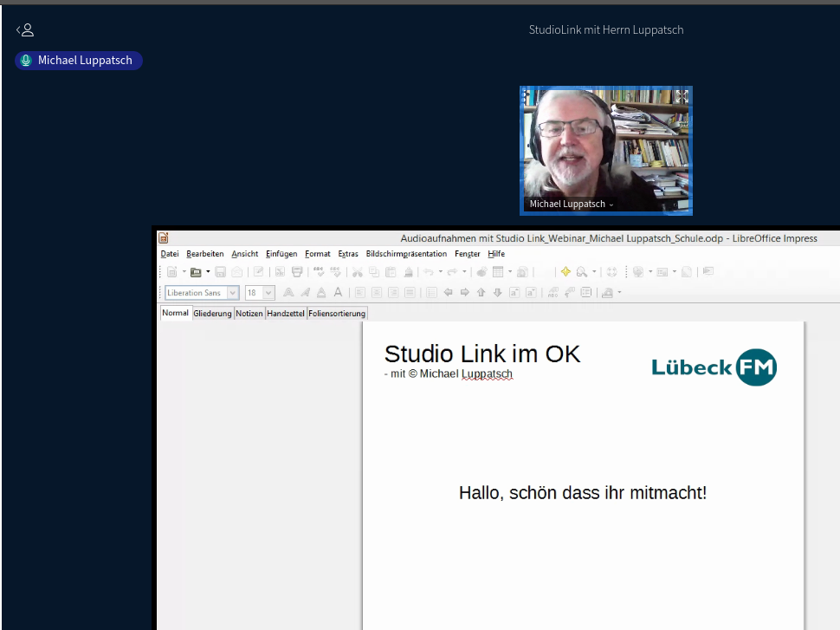Toggle the user list panel icon
Viewport: 840px width, 630px height.
(25, 30)
